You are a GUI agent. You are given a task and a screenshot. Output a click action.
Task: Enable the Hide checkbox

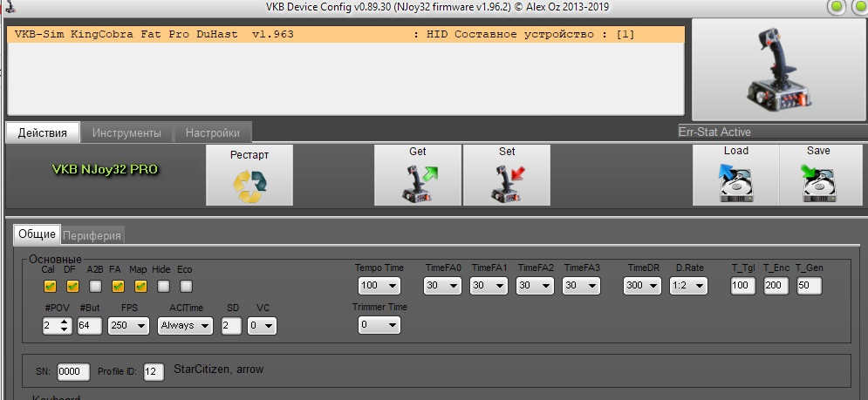point(163,286)
